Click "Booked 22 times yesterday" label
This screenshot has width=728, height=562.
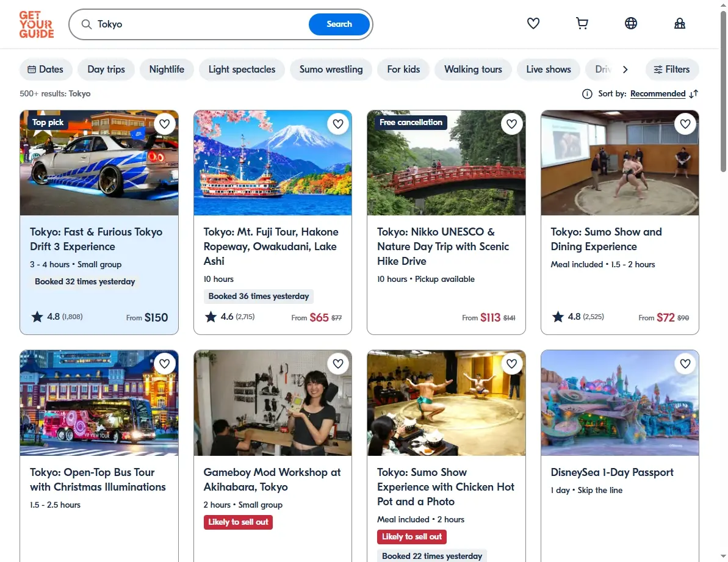click(x=432, y=555)
